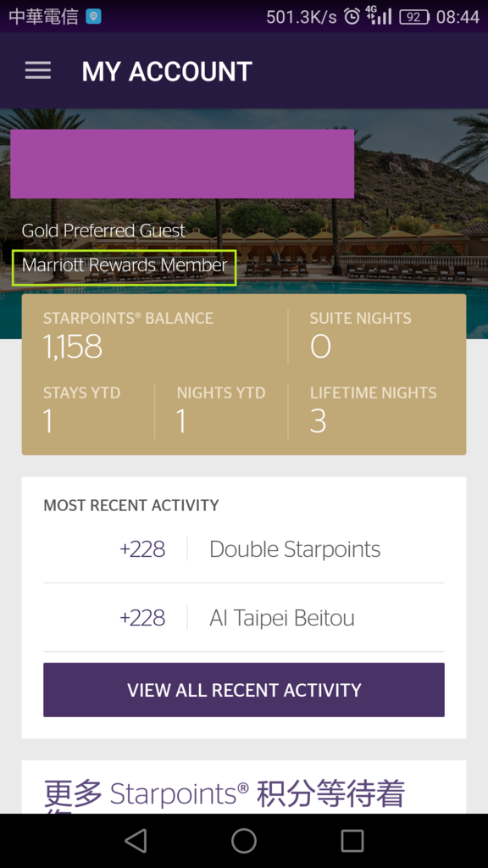Tap the more Starpoints promotional heading
This screenshot has height=868, width=488.
point(224,795)
